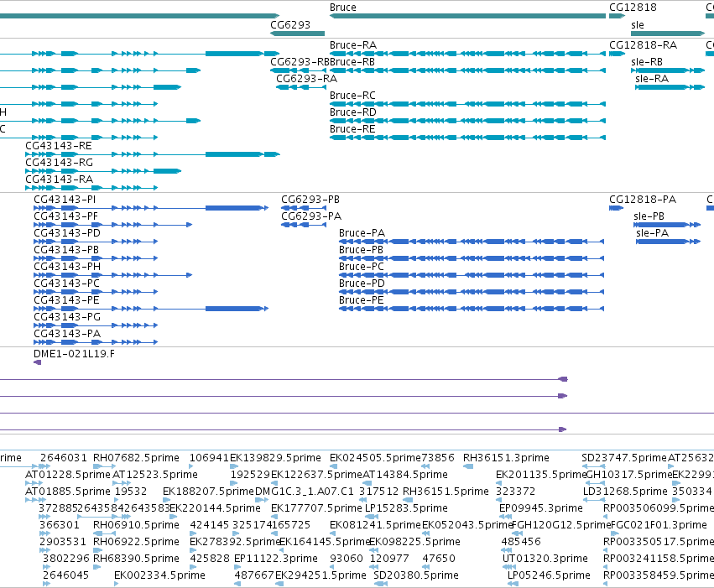Viewport: 714px width, 588px height.
Task: Click EST label EK220144.5prime
Action: point(215,508)
